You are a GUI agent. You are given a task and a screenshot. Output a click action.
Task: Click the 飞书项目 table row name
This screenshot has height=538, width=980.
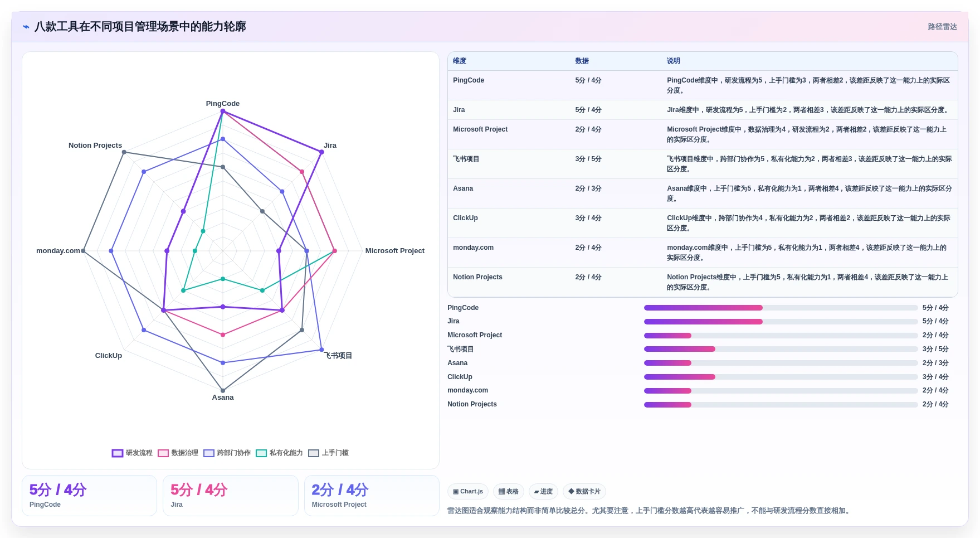[466, 159]
